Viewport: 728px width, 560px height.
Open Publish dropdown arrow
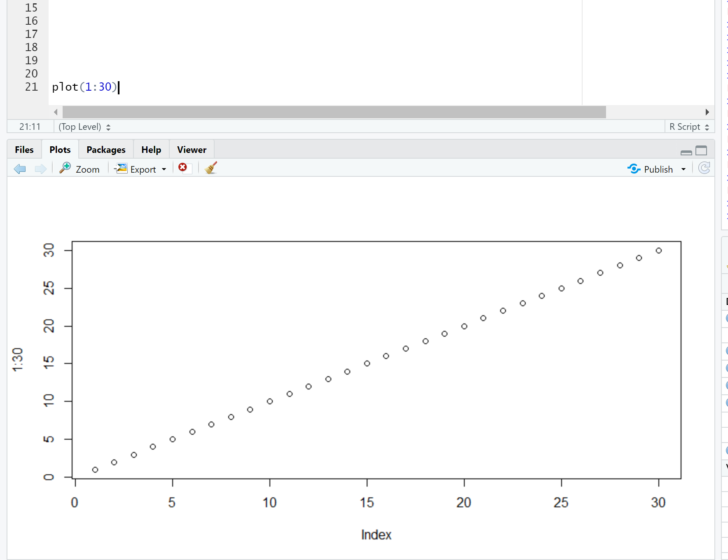684,169
